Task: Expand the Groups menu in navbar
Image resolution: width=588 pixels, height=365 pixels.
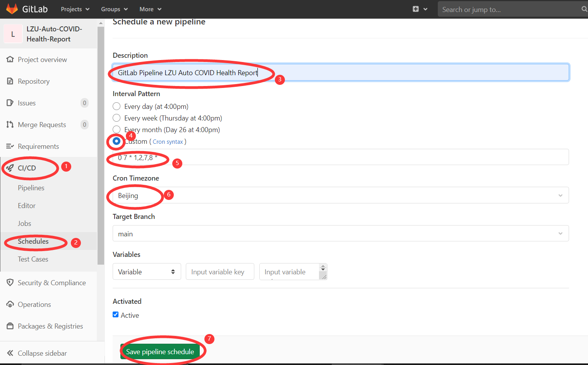Action: click(114, 9)
